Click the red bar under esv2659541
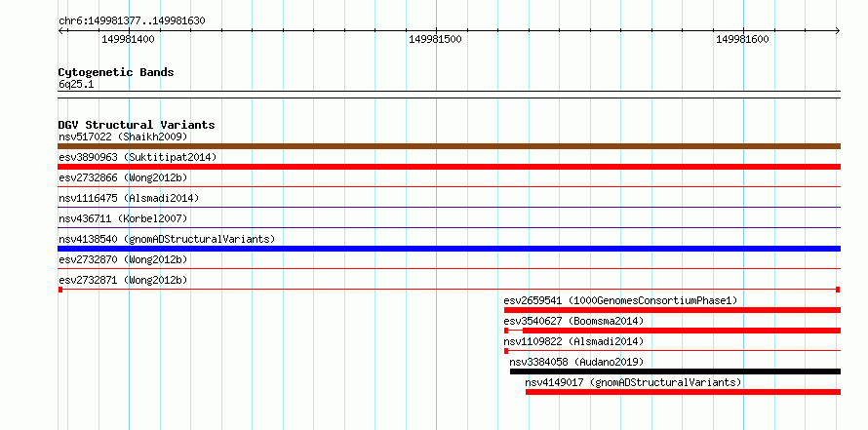868x430 pixels. 672,310
